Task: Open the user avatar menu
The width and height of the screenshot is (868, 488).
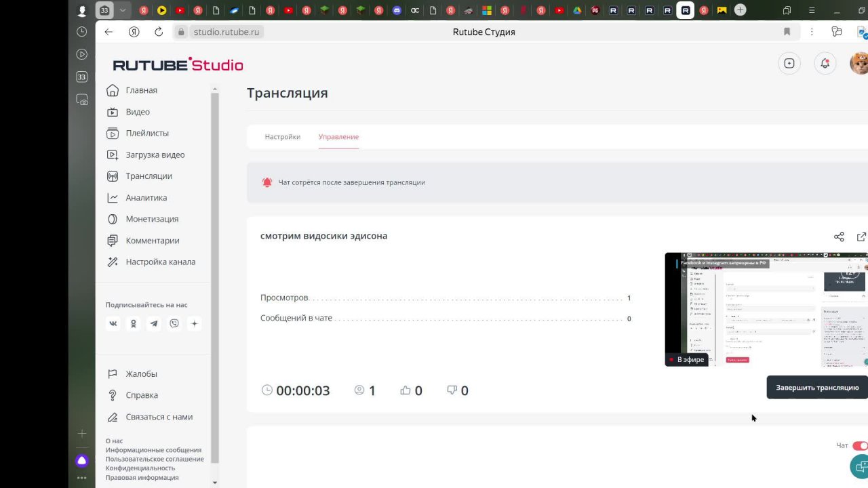Action: click(859, 63)
